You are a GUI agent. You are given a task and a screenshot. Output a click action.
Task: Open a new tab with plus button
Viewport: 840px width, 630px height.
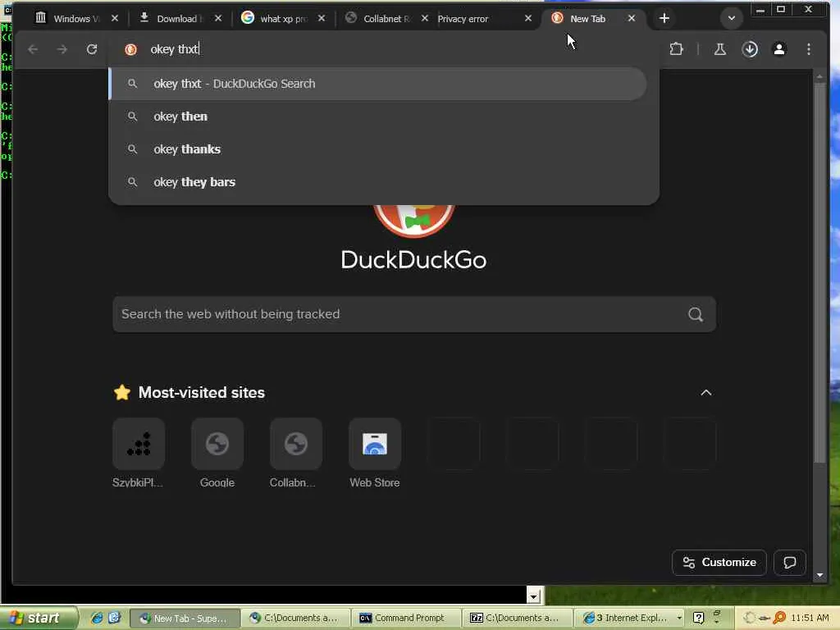[x=664, y=18]
